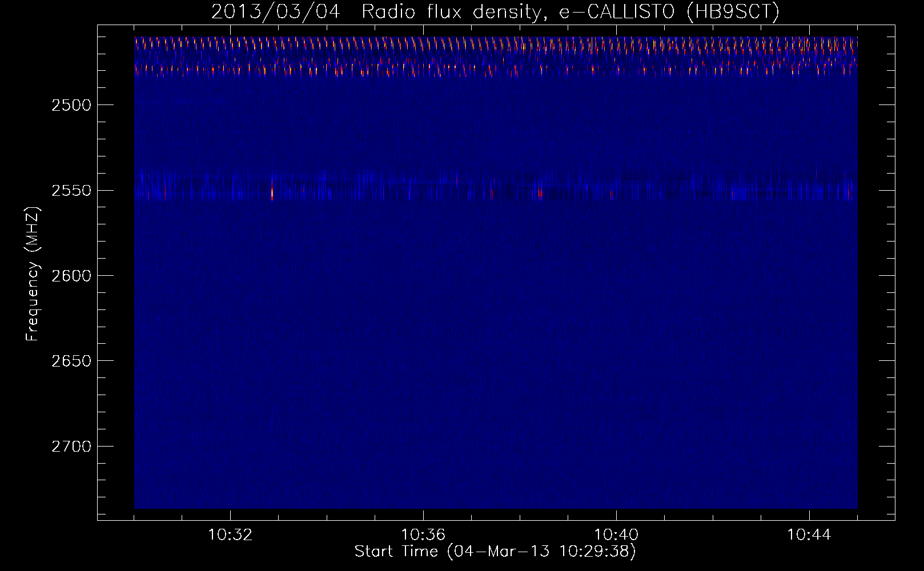The width and height of the screenshot is (924, 571).
Task: Select the 2500 frequency axis label
Action: (71, 105)
